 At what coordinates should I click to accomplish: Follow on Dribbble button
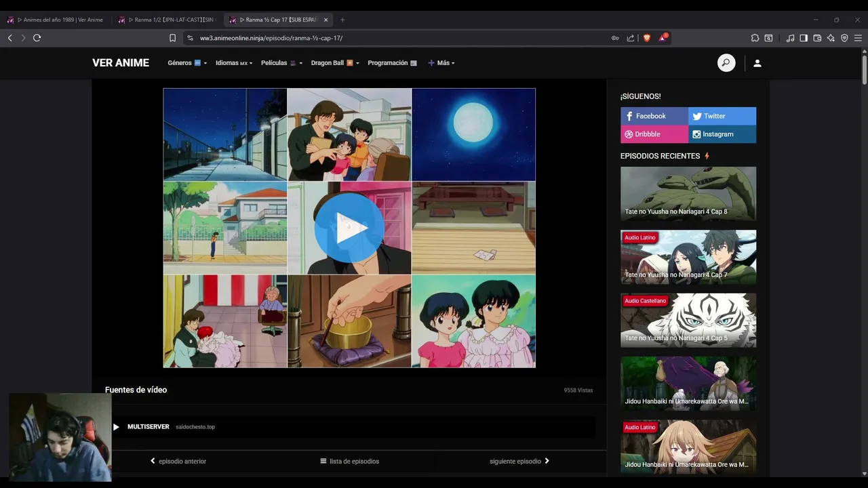click(654, 134)
